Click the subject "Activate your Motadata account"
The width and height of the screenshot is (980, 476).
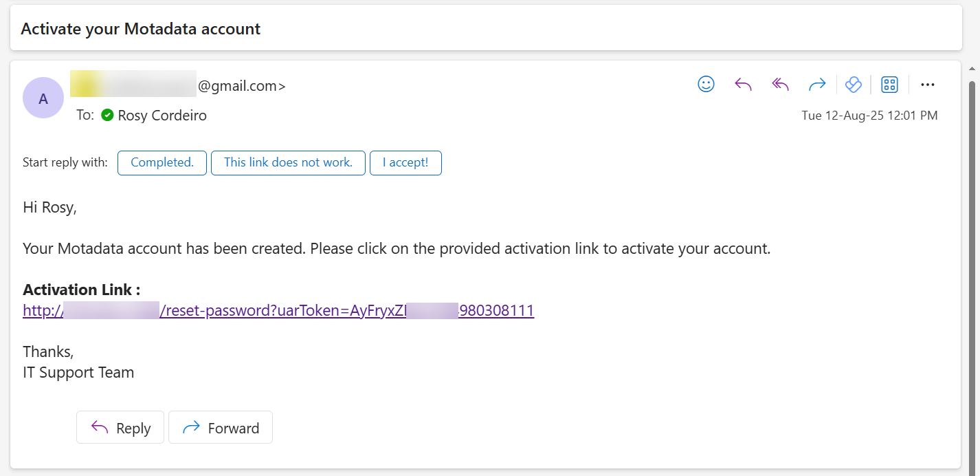(x=141, y=29)
